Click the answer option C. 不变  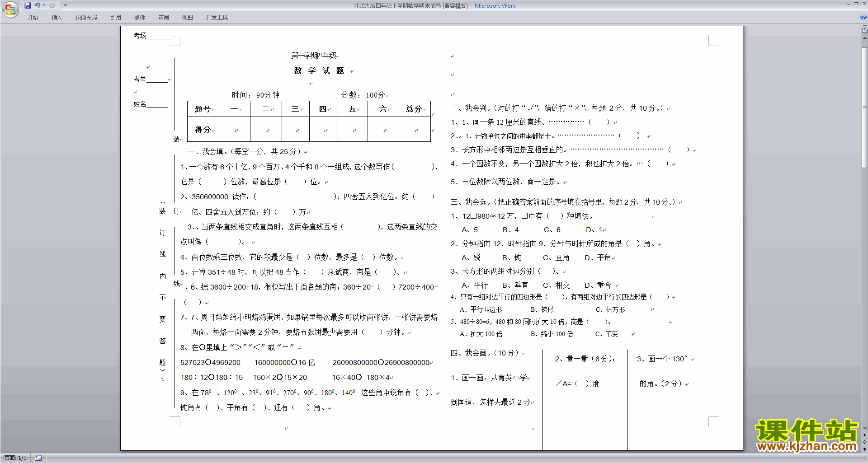(x=607, y=334)
